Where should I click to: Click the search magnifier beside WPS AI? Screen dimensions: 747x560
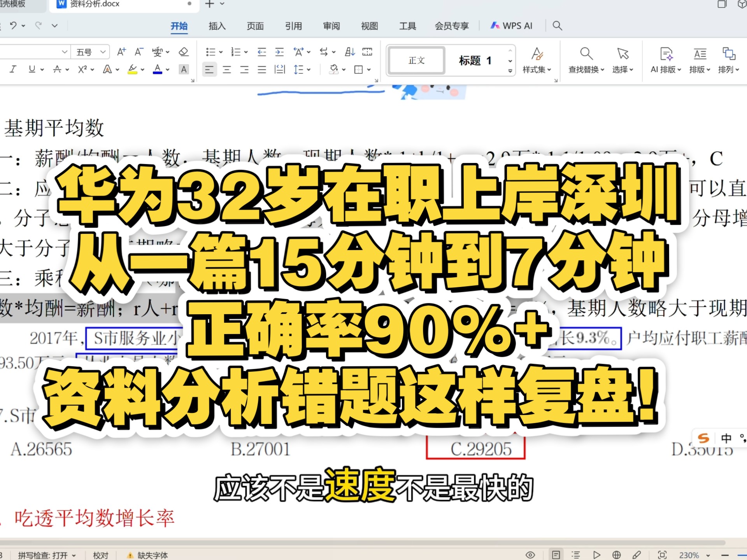[557, 26]
